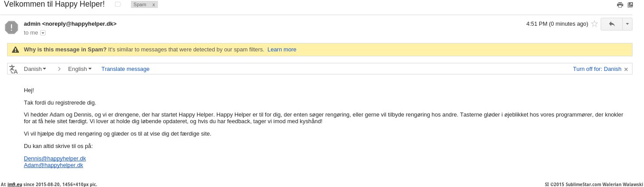
Task: Click sender name admin noreply@happyhelper.dk
Action: (x=70, y=24)
